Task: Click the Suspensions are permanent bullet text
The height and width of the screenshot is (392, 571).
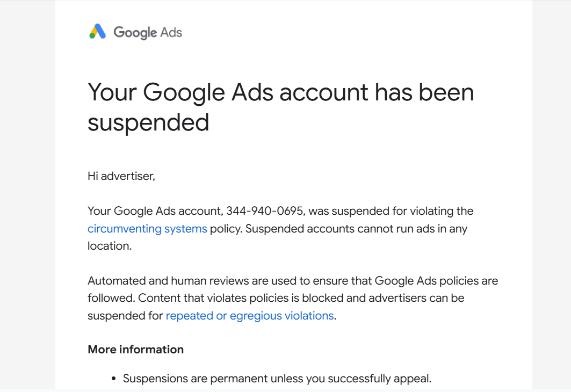Action: (x=277, y=379)
